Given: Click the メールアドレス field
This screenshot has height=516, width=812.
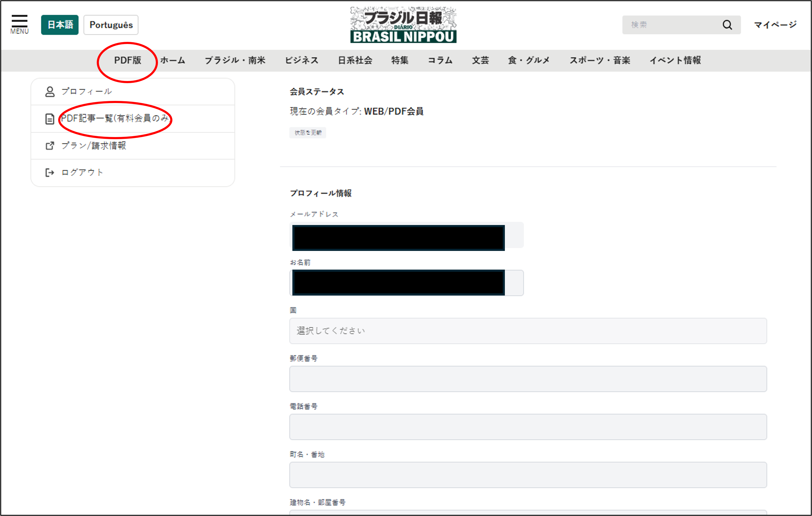Looking at the screenshot, I should 406,235.
